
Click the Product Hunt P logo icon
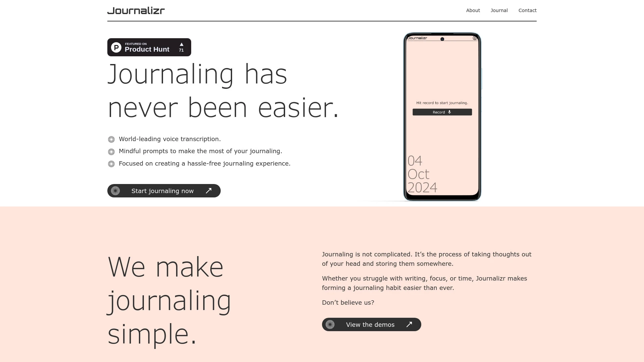point(116,47)
